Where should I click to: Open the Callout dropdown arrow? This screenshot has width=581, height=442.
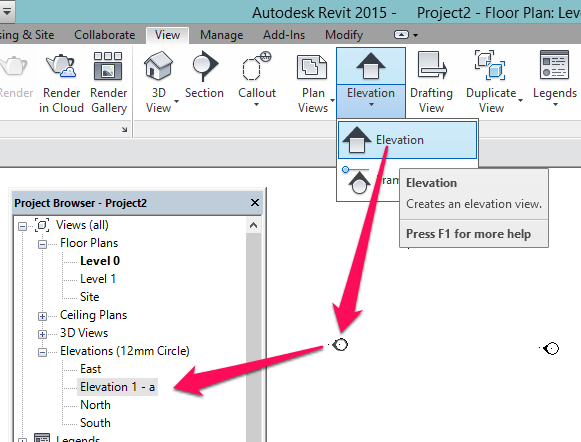(256, 105)
